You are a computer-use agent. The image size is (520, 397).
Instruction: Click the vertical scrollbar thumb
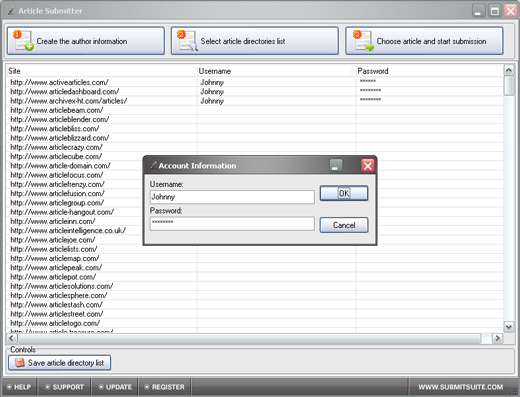coord(509,86)
